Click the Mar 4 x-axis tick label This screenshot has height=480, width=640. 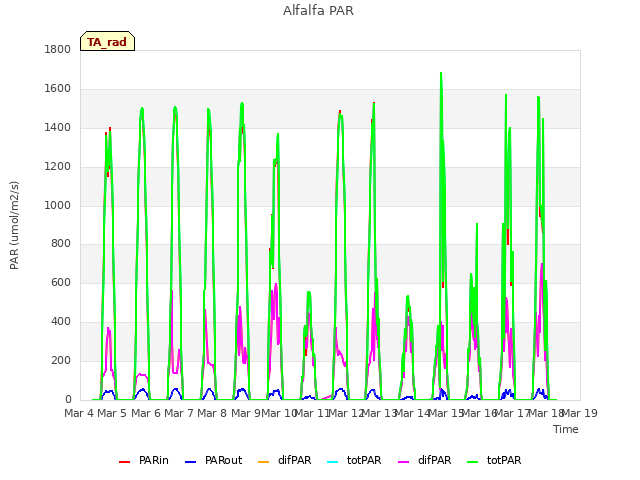click(79, 413)
